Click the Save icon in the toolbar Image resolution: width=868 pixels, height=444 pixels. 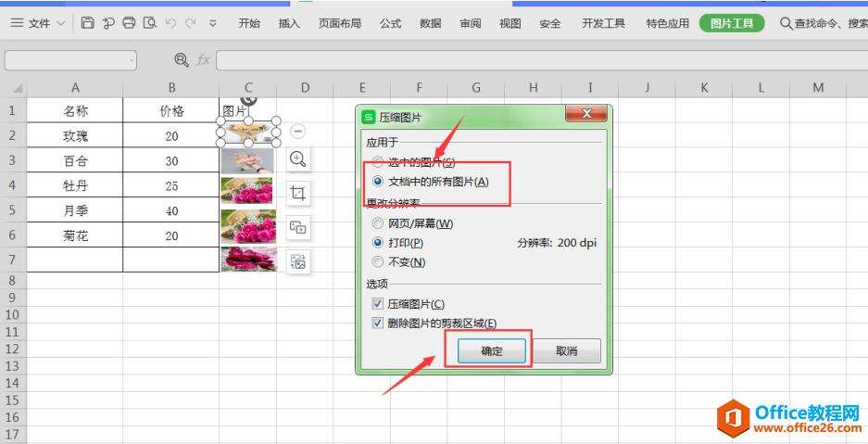(87, 22)
